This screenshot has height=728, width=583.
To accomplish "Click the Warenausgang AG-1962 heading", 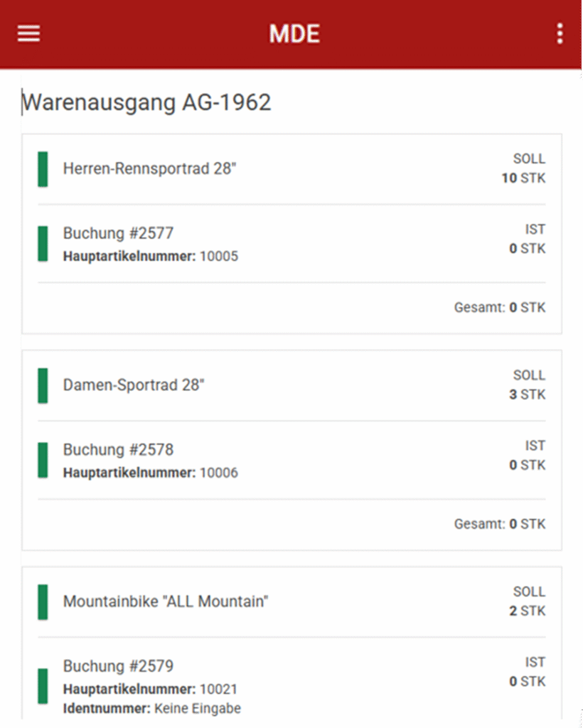I will point(147,103).
